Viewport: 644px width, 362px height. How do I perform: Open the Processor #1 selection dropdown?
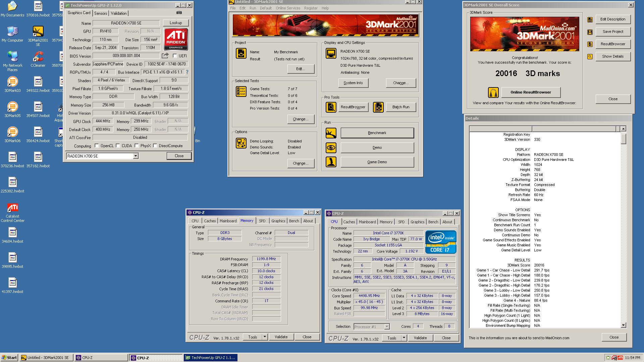pos(386,326)
